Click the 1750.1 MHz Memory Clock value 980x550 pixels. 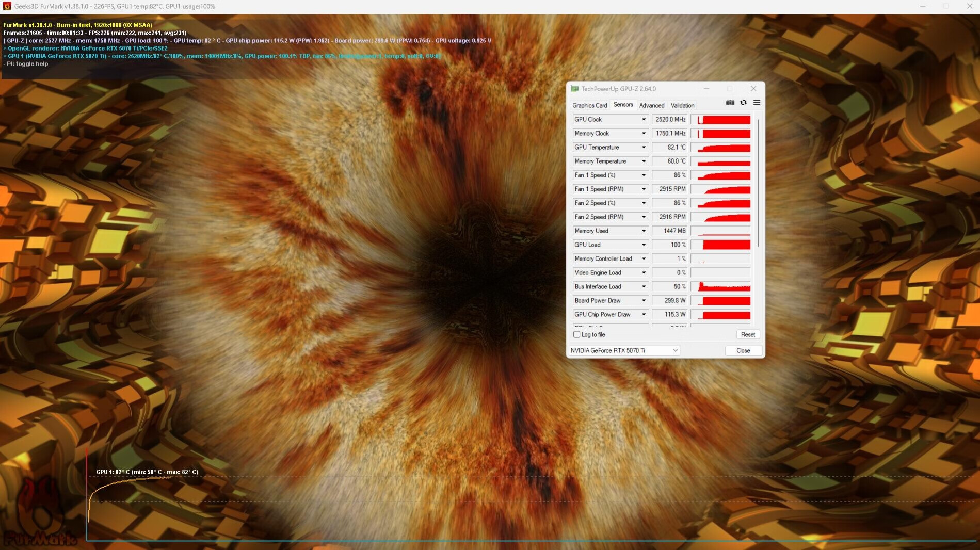670,133
